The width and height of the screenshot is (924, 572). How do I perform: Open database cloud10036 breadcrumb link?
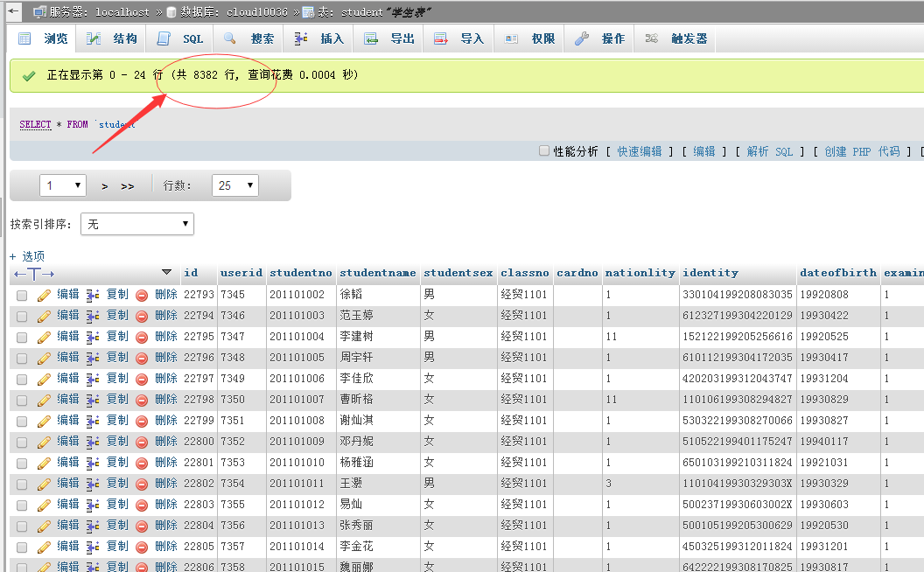click(x=257, y=11)
